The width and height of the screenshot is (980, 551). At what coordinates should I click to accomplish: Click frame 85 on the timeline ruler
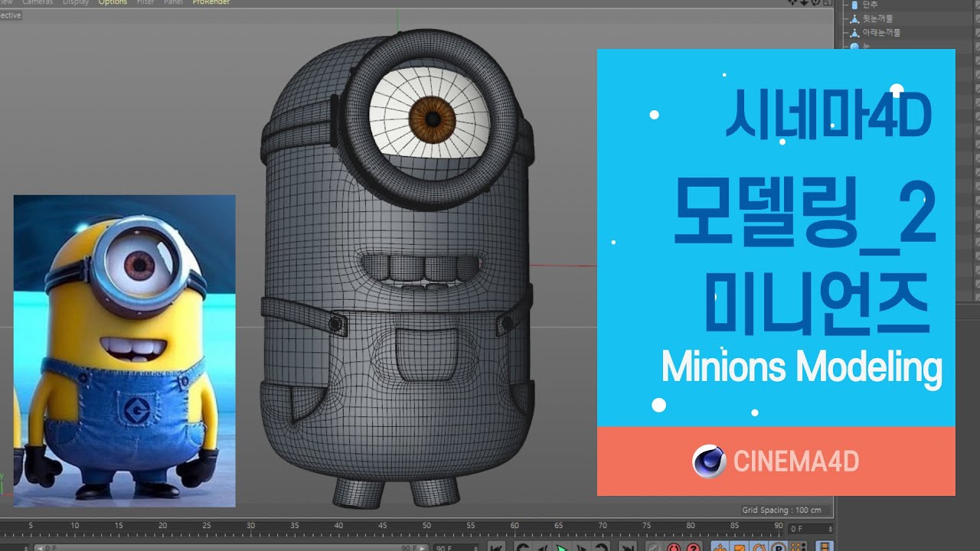pos(736,527)
